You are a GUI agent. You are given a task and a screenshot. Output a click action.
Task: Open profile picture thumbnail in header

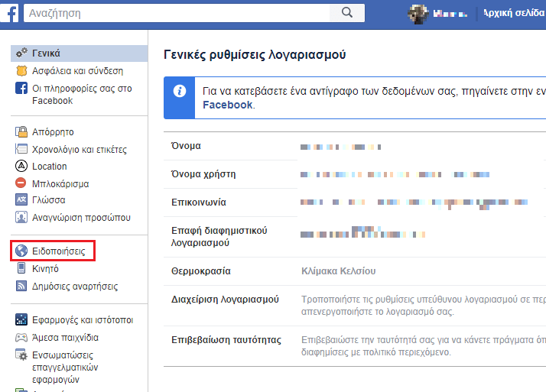418,14
